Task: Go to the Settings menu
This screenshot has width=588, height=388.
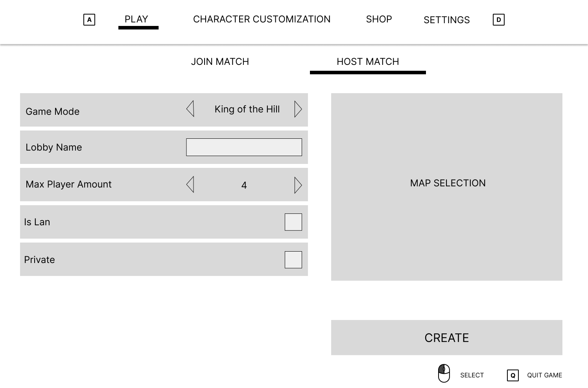Action: tap(446, 20)
